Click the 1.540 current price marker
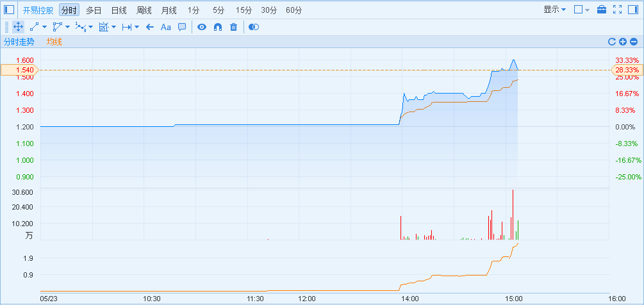The height and width of the screenshot is (305, 644). click(x=20, y=70)
